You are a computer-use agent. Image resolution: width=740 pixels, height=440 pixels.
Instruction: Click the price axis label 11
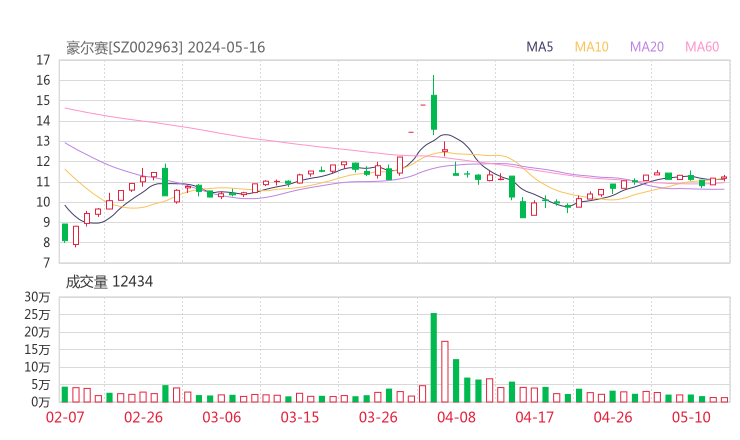point(43,182)
